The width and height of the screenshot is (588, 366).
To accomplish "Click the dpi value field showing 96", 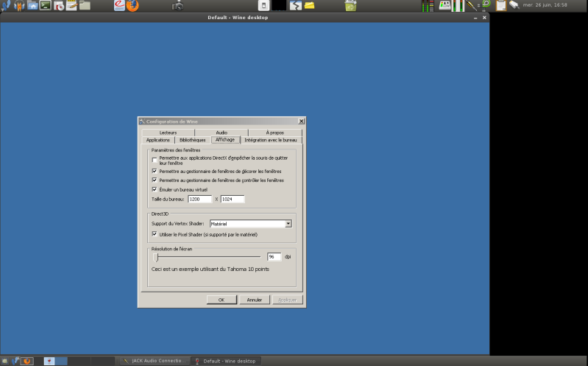I will [x=274, y=257].
